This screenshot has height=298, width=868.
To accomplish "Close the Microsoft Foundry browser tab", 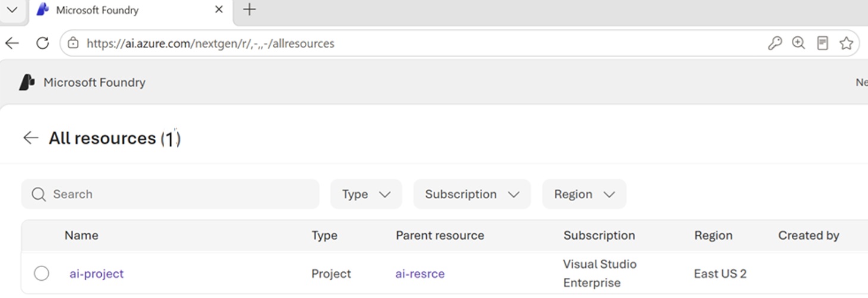I will point(218,10).
